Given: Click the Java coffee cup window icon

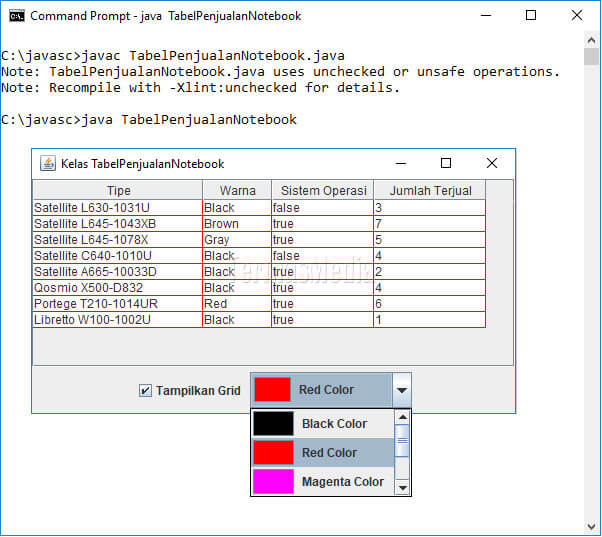Looking at the screenshot, I should coord(48,164).
